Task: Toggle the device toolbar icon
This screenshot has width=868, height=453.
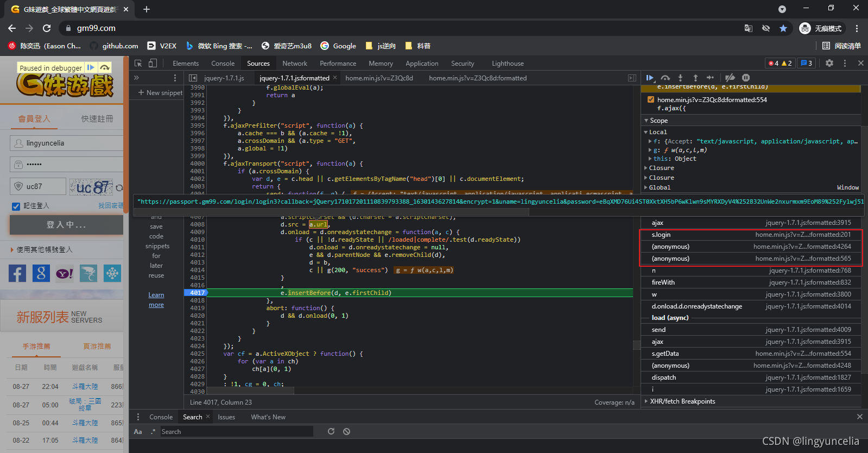Action: tap(153, 63)
